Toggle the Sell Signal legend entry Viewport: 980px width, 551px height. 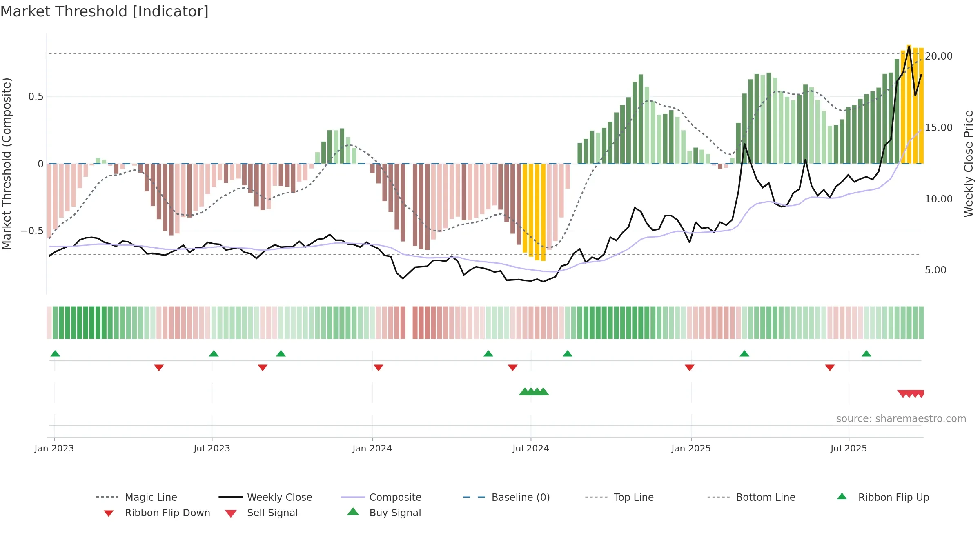(x=261, y=513)
